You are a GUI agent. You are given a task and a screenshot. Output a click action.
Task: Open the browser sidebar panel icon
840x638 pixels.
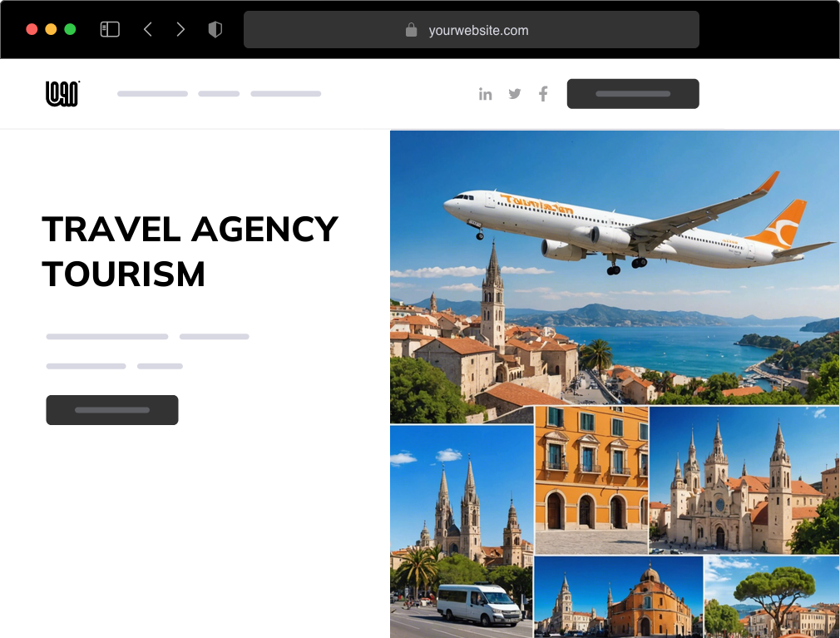tap(109, 28)
